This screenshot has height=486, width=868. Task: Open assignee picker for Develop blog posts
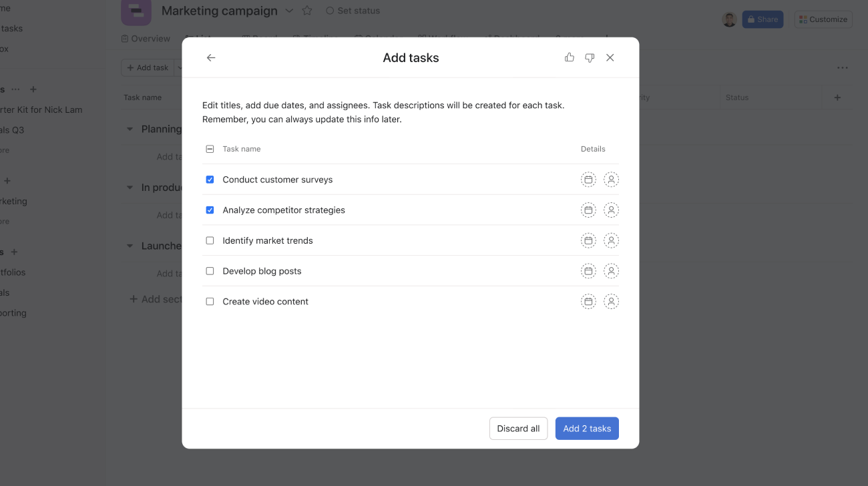point(611,270)
